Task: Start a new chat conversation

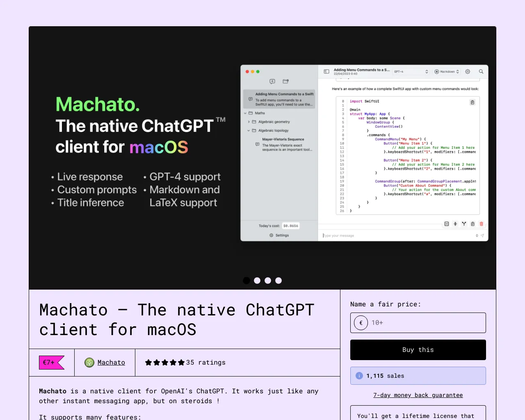Action: tap(272, 81)
